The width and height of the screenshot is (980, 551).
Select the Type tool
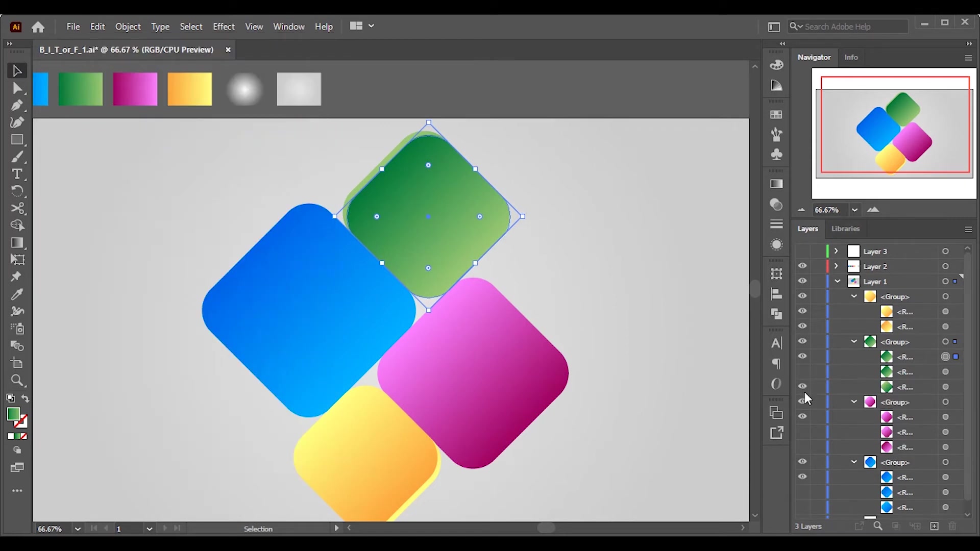(x=17, y=174)
